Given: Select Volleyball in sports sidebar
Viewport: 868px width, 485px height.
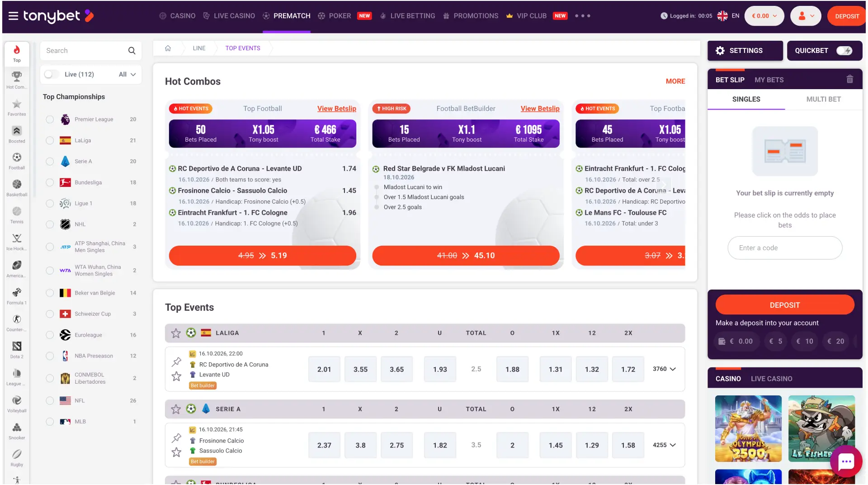Looking at the screenshot, I should tap(17, 404).
